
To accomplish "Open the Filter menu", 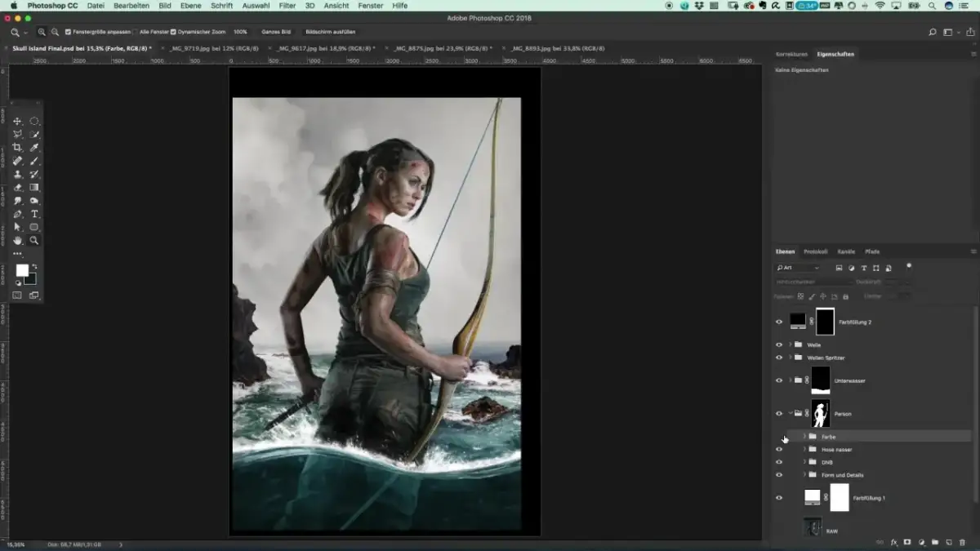I will click(287, 6).
